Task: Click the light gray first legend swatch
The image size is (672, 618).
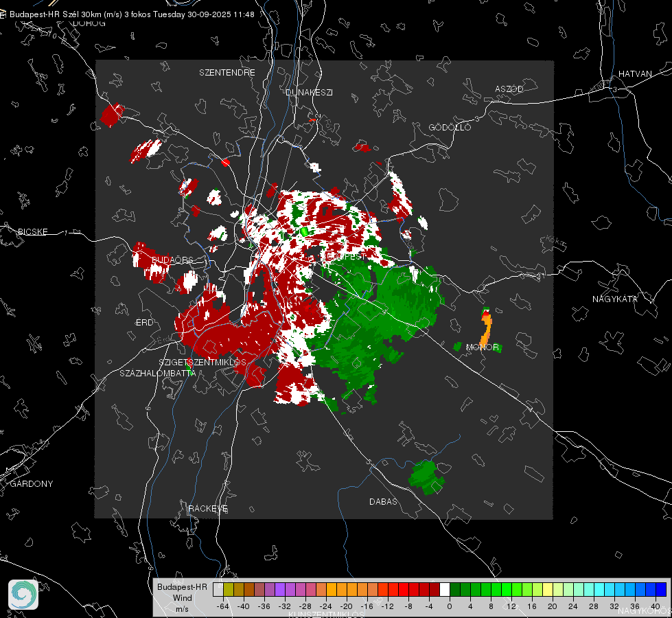Action: pyautogui.click(x=218, y=590)
